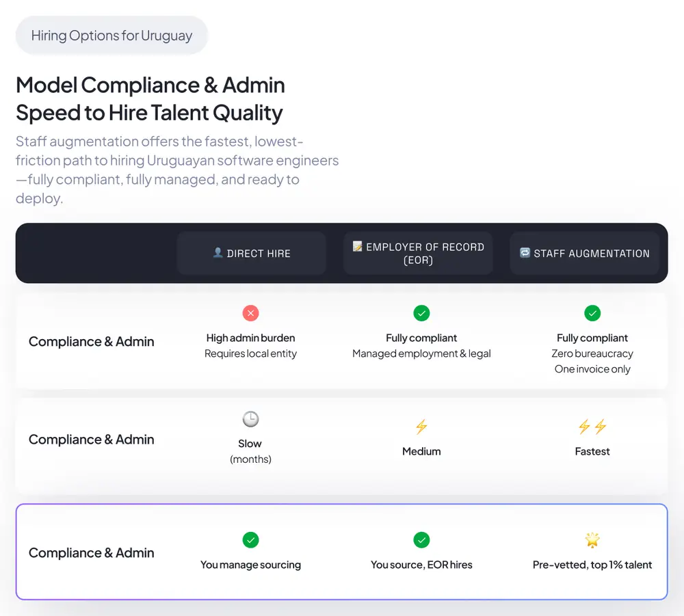Click the clock icon above Slow (months)
Screen dimensions: 684x616
click(x=250, y=419)
